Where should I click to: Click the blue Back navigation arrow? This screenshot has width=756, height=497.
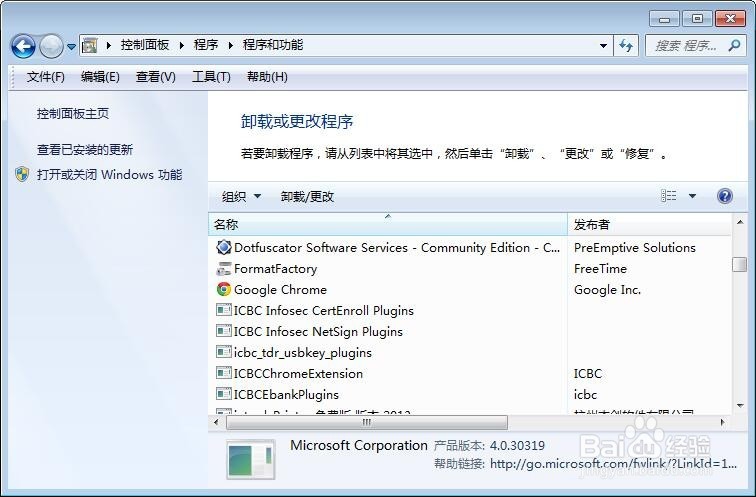coord(23,47)
